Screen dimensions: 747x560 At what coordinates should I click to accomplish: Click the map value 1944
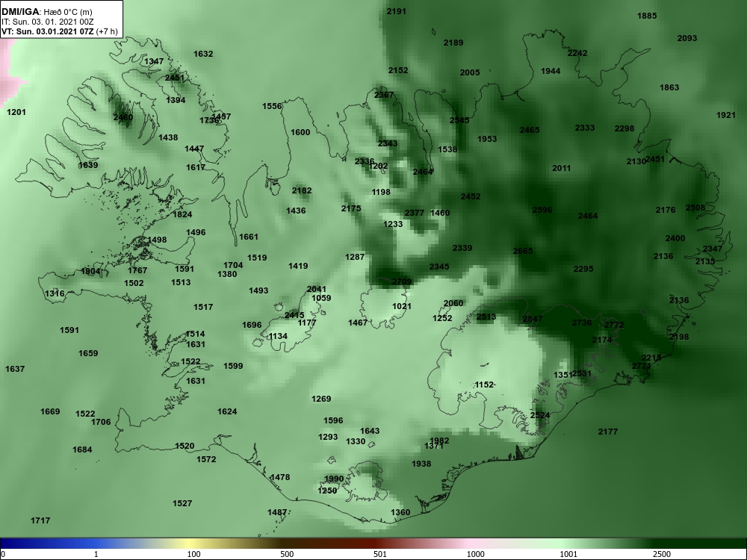point(551,71)
